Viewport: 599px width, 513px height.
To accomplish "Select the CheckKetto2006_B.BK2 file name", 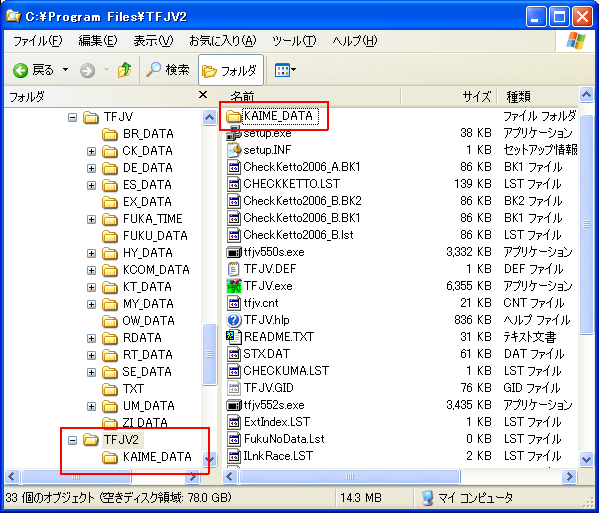I will pos(302,201).
